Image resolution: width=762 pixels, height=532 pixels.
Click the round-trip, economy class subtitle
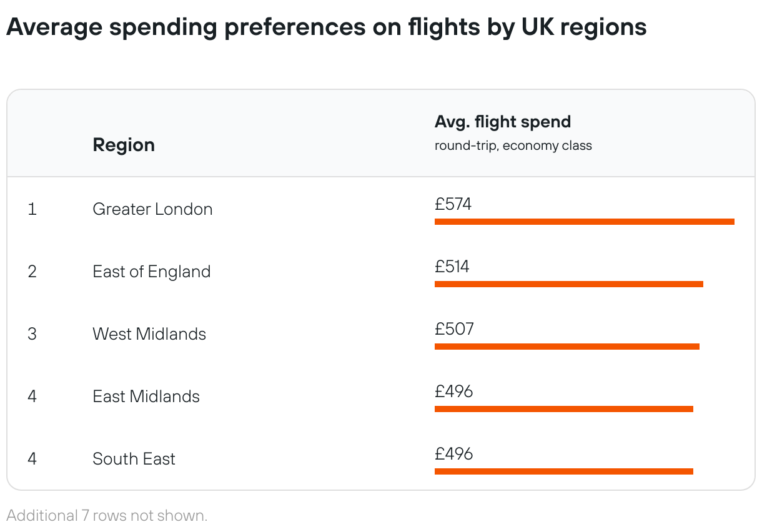pyautogui.click(x=513, y=146)
